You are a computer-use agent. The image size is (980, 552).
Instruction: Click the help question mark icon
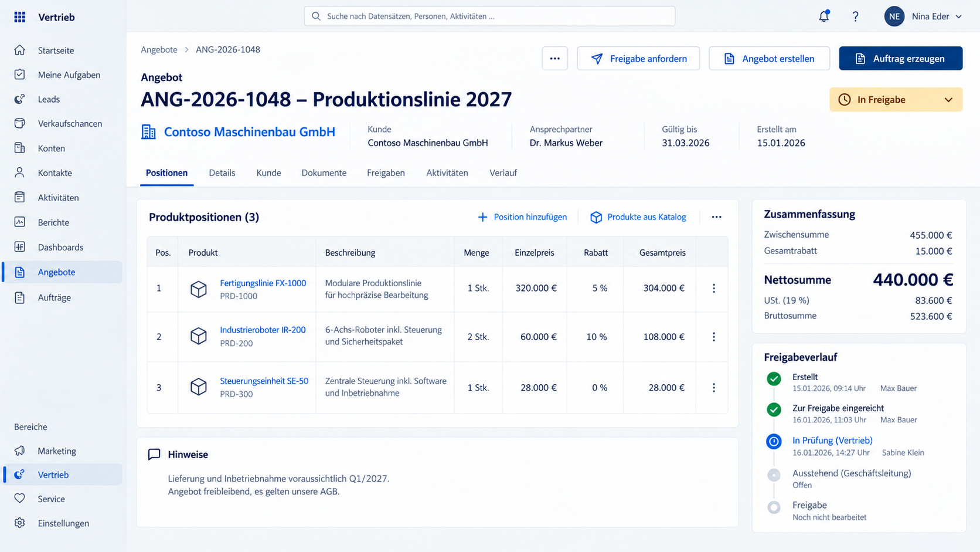[x=856, y=16]
